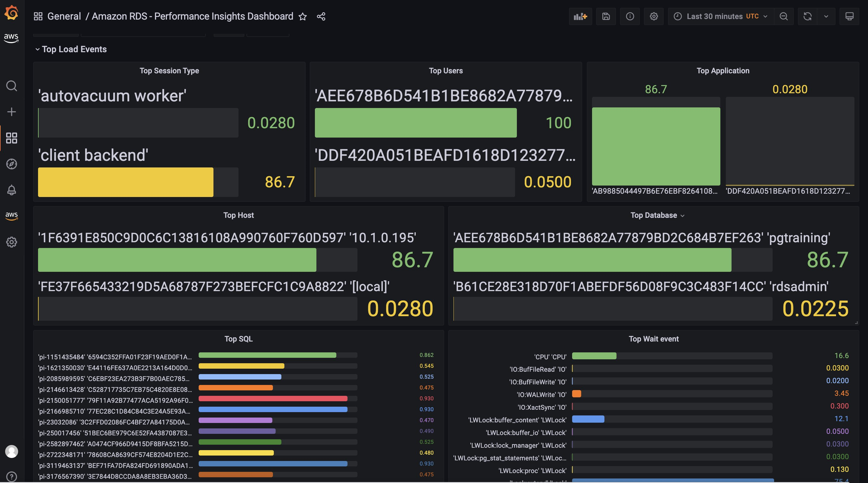Screen dimensions: 868x483
Task: Open the Help question mark icon
Action: [11, 477]
